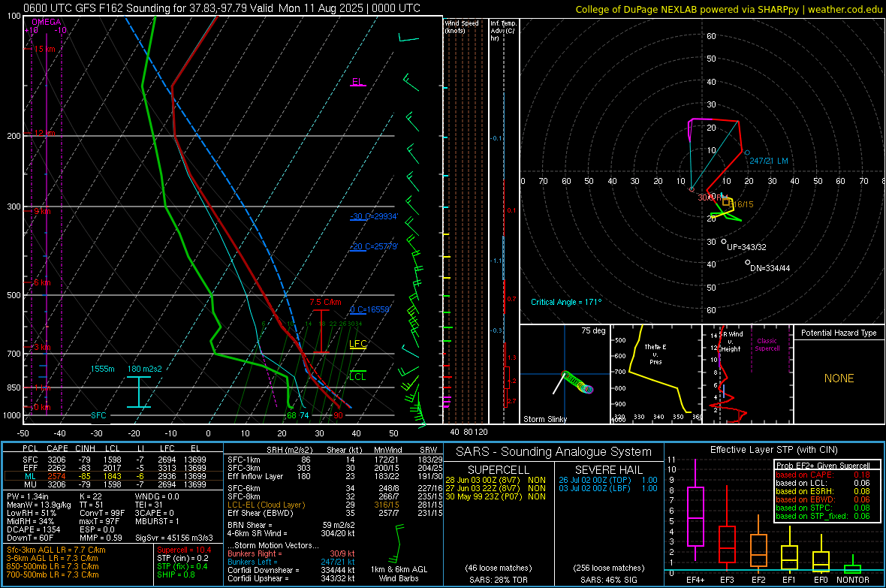Viewport: 886px width, 588px height.
Task: Select the MU parcel row in the CAPE table
Action: tap(115, 484)
